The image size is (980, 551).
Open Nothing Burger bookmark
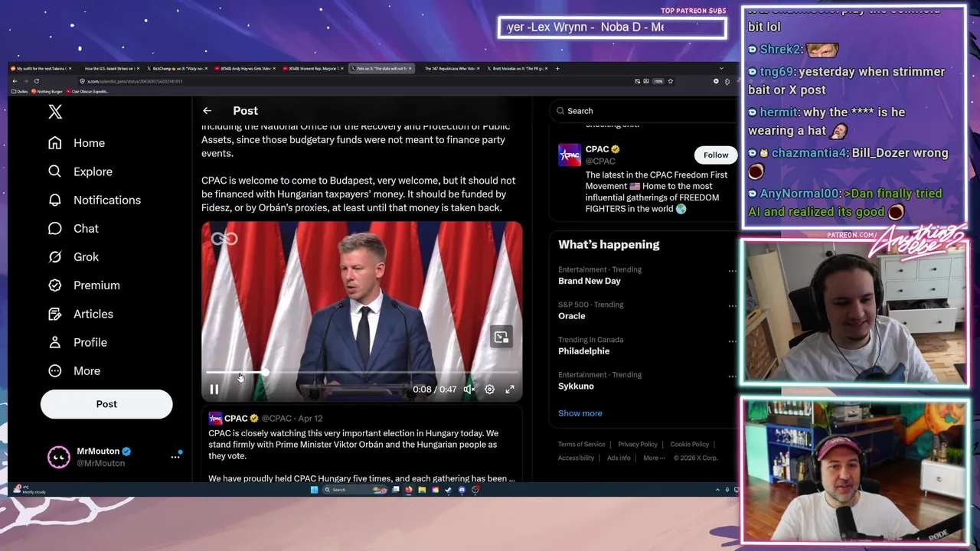(x=47, y=92)
